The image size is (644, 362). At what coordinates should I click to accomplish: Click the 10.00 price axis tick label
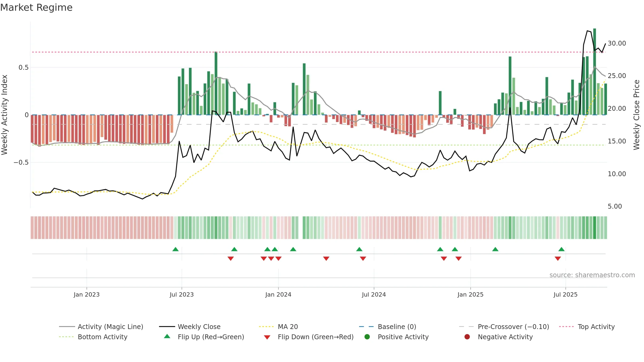click(x=617, y=174)
